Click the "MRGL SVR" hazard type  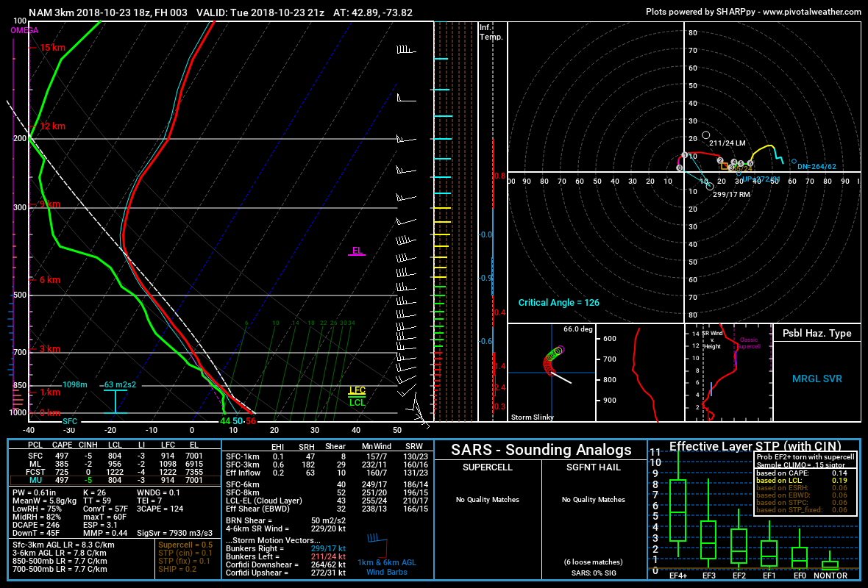pos(817,379)
